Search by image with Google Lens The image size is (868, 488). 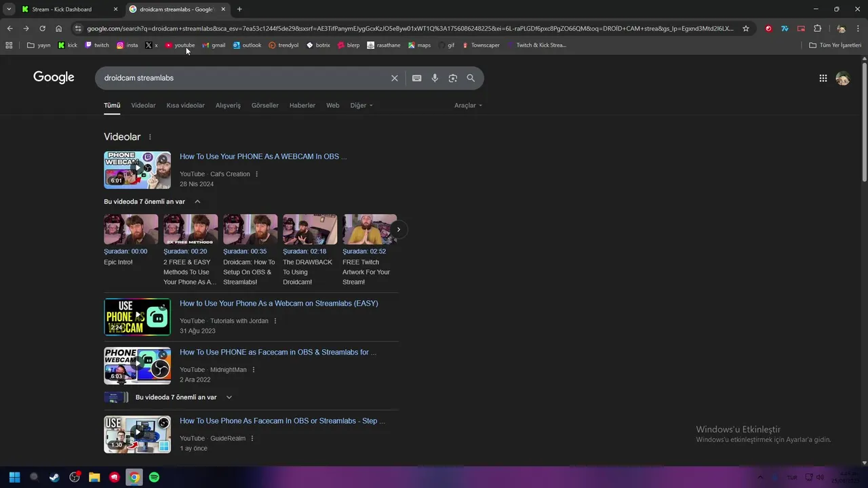(x=453, y=78)
